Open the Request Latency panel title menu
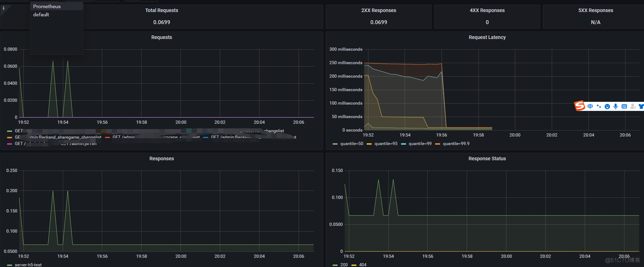Image resolution: width=644 pixels, height=267 pixels. coord(487,37)
